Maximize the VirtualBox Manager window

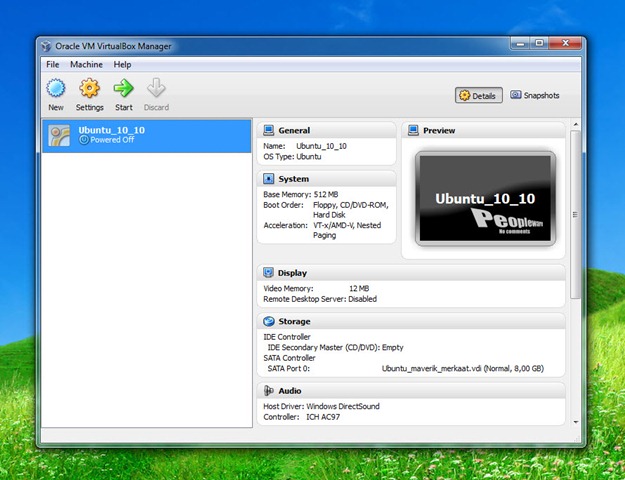539,43
